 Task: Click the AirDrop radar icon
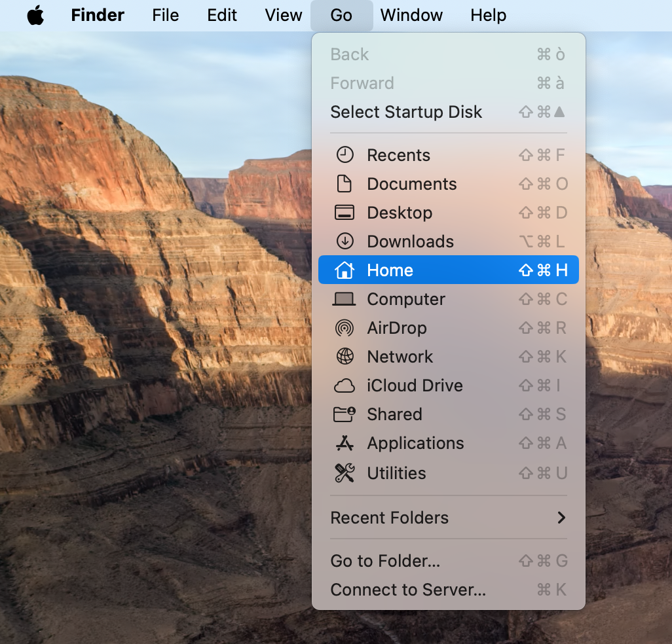pos(345,328)
